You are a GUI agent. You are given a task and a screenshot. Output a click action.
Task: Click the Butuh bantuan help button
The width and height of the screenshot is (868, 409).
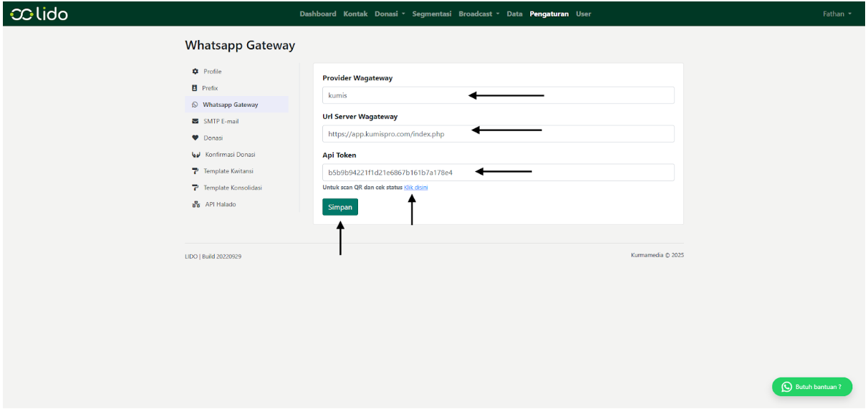pyautogui.click(x=812, y=387)
